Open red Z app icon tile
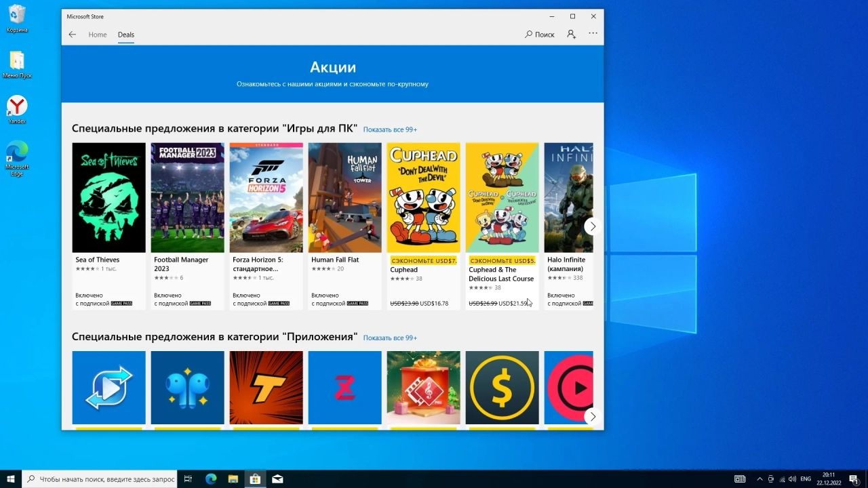 pyautogui.click(x=345, y=388)
